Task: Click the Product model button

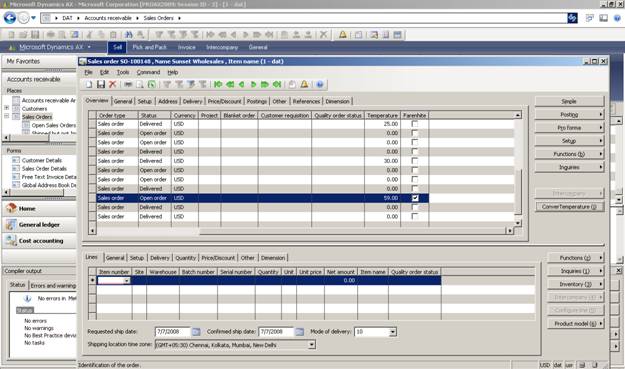Action: pyautogui.click(x=576, y=324)
